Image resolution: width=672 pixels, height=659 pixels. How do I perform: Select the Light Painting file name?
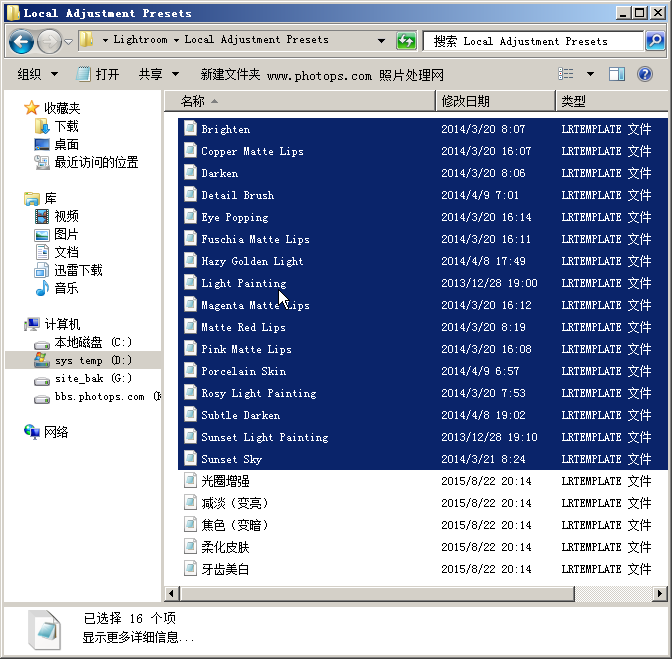tap(244, 283)
